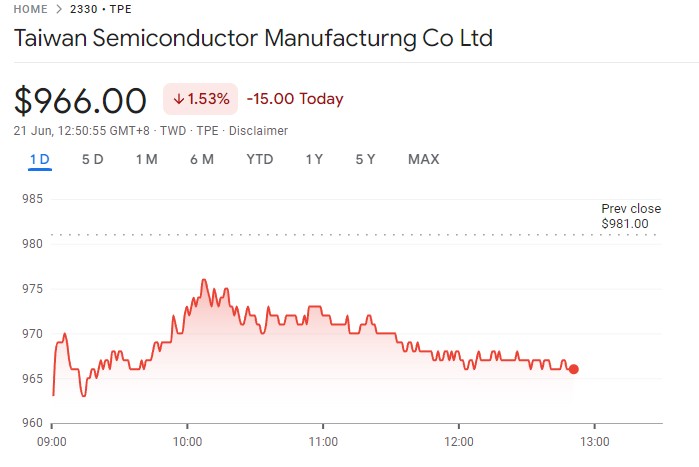Click the 10:00 time axis label
This screenshot has width=699, height=467.
click(187, 441)
